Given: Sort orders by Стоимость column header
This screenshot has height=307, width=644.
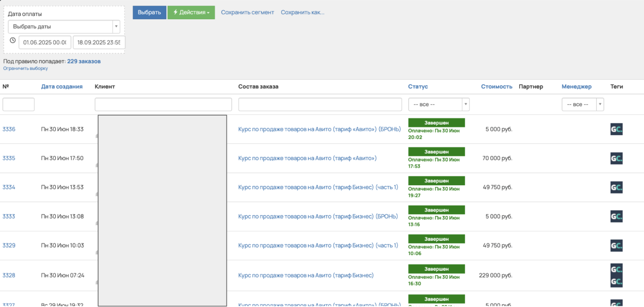Looking at the screenshot, I should (x=496, y=86).
